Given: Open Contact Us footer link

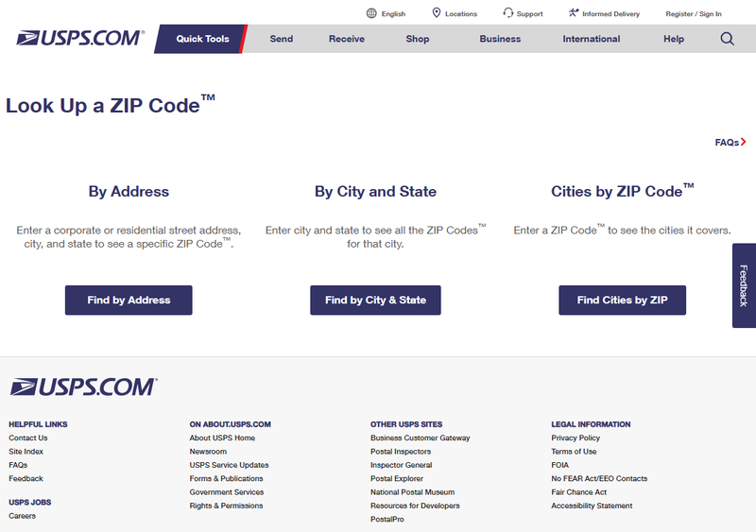Looking at the screenshot, I should coord(28,438).
